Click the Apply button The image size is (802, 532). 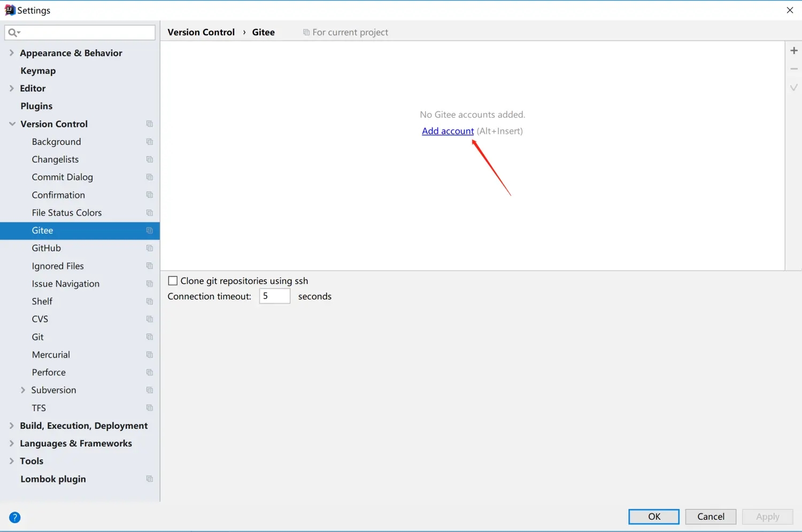coord(767,516)
